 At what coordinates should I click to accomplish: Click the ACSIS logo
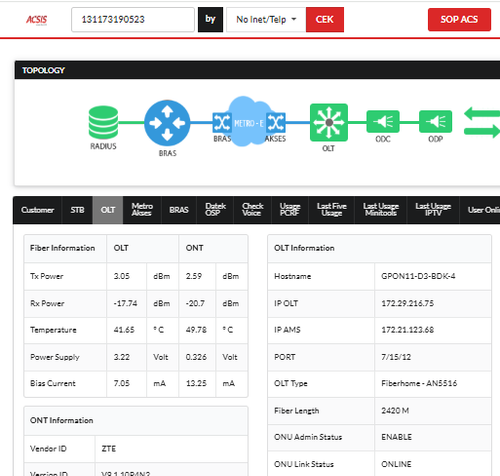[37, 20]
